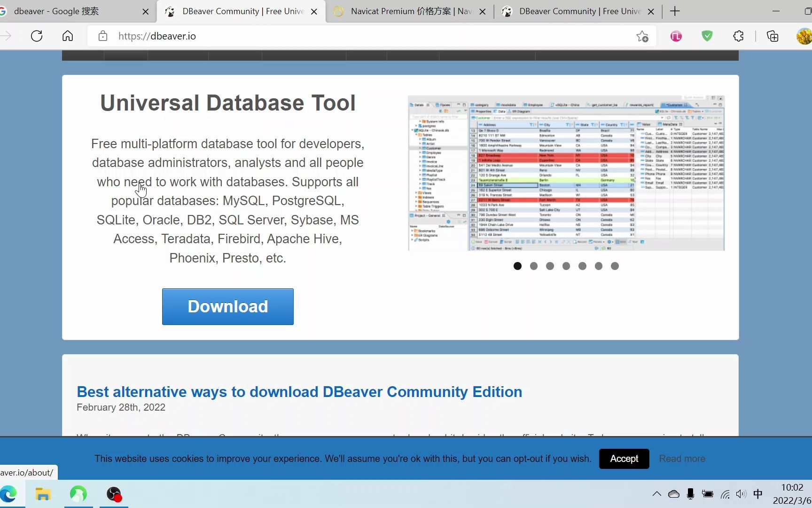This screenshot has width=812, height=508.
Task: Open the Collections icon in toolbar
Action: click(x=773, y=36)
